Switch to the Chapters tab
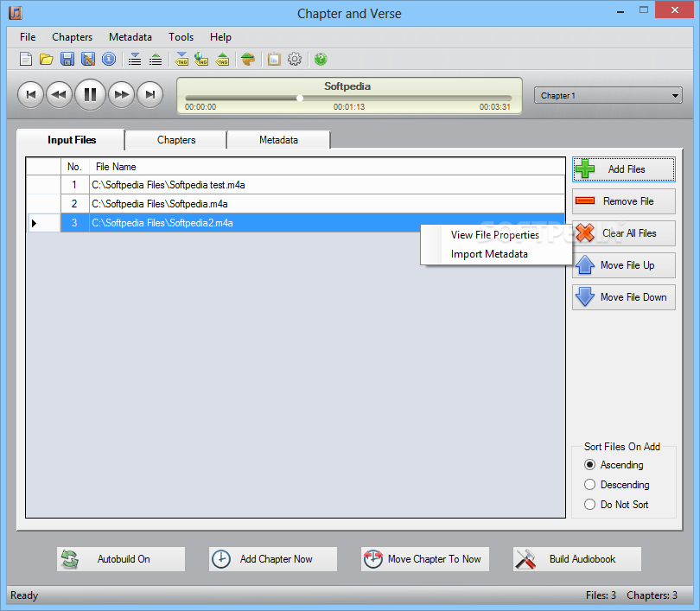The height and width of the screenshot is (611, 700). tap(176, 140)
